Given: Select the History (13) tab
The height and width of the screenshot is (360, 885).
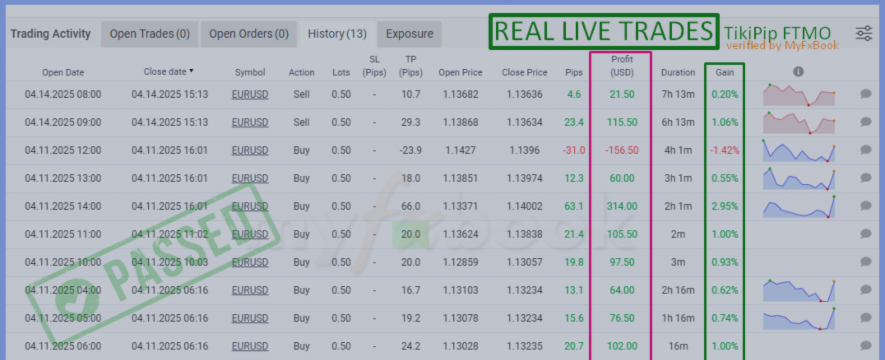Looking at the screenshot, I should point(337,34).
